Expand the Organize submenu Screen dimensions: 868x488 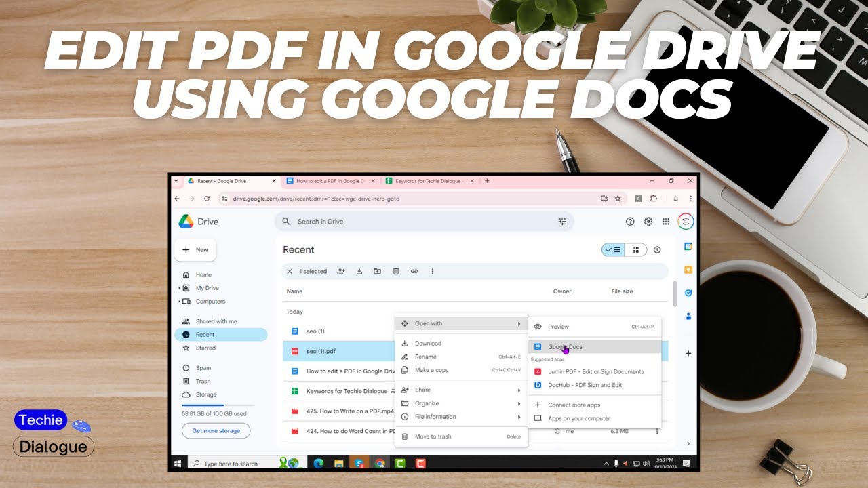click(x=519, y=403)
